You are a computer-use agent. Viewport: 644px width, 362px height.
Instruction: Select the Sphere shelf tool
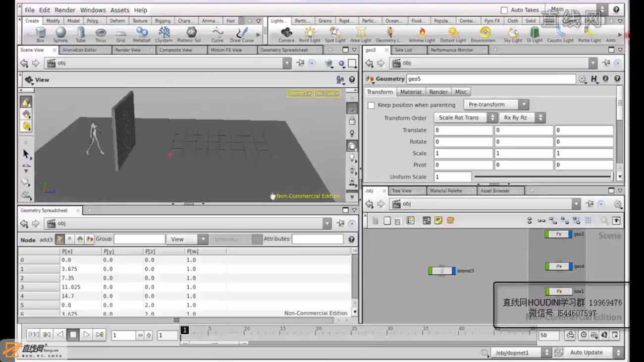[x=60, y=35]
